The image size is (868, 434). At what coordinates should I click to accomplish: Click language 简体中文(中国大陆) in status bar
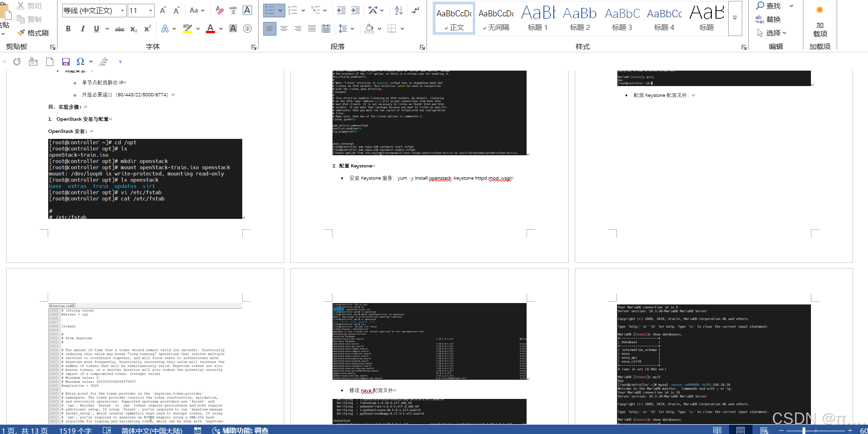[152, 430]
